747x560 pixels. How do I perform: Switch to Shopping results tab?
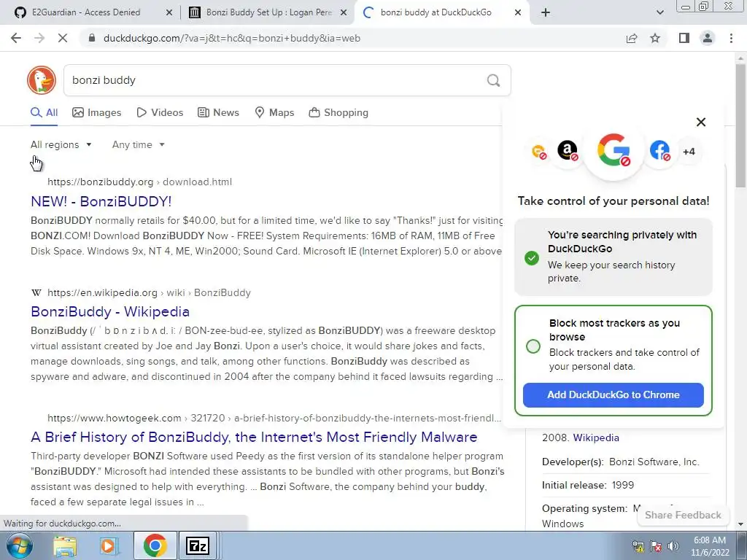point(338,113)
